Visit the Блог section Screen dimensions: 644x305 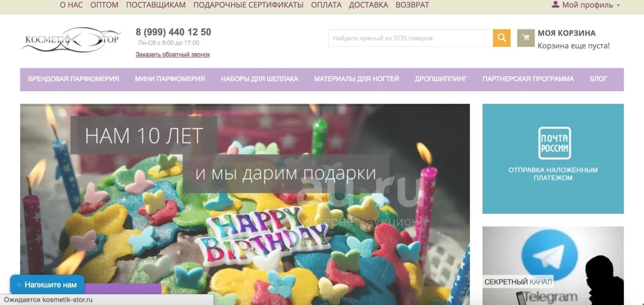coord(598,79)
